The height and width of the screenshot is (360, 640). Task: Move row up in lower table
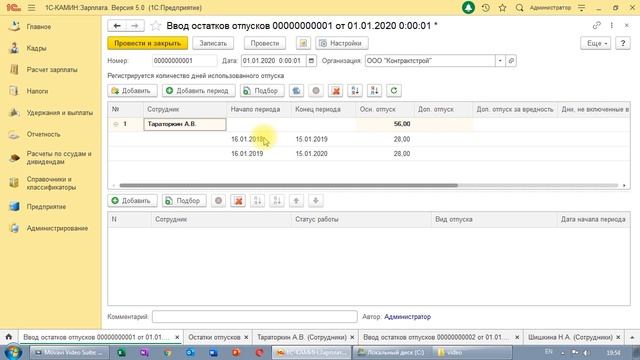tap(296, 201)
